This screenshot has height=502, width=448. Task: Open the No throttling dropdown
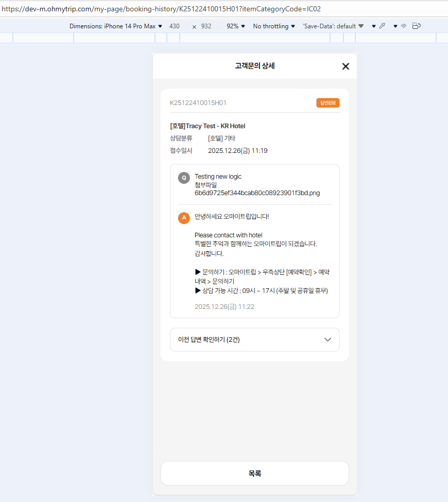click(x=274, y=26)
